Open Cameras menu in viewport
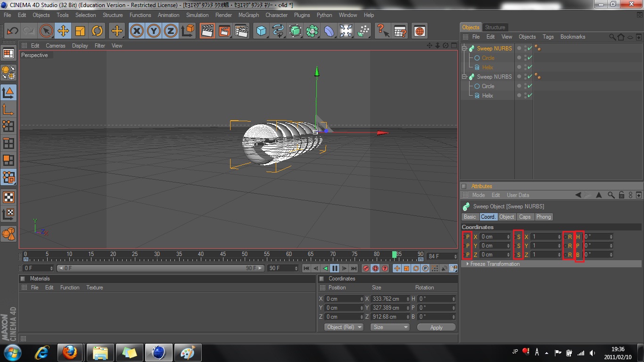This screenshot has width=644, height=362. pyautogui.click(x=56, y=46)
